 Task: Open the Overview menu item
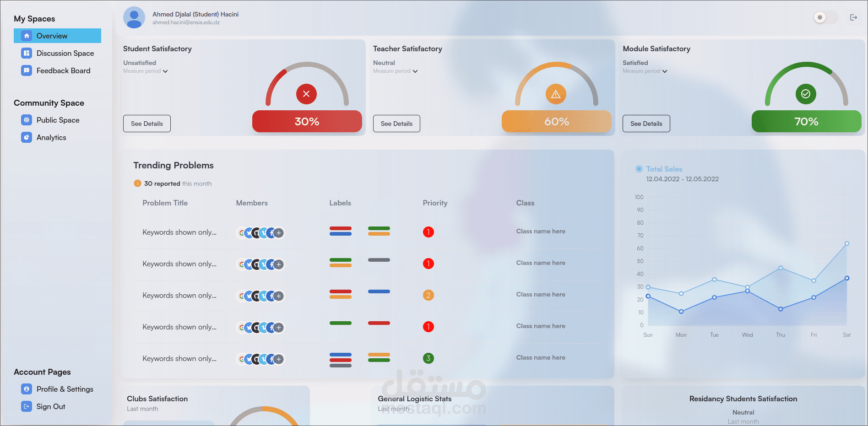(57, 36)
